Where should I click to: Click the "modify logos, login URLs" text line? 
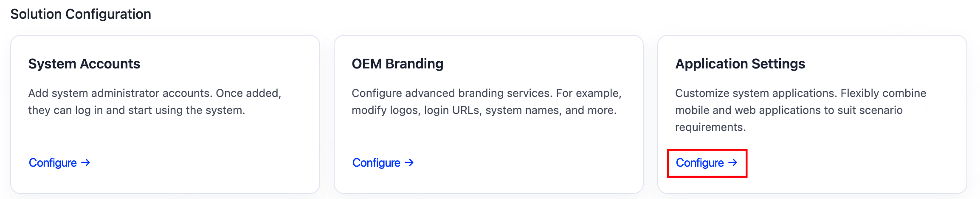(x=484, y=110)
